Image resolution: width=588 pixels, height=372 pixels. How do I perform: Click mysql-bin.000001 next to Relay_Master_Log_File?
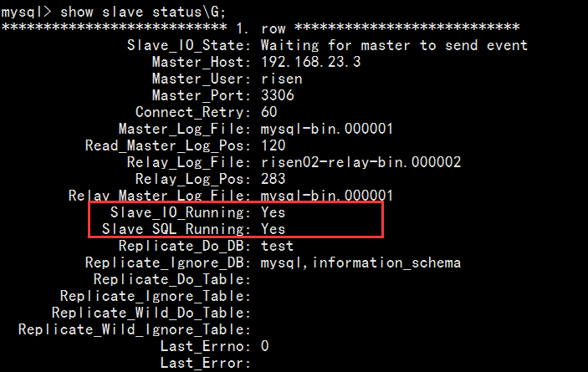click(x=327, y=195)
